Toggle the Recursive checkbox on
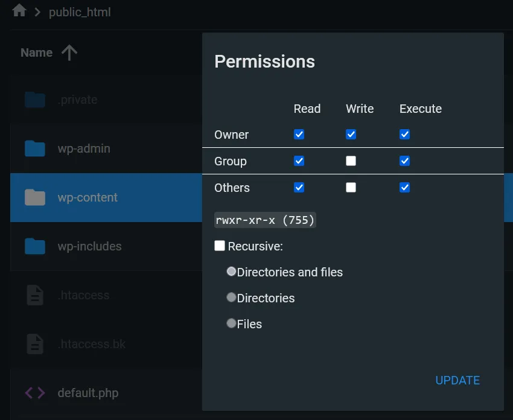Screen dimensions: 513x420 point(220,246)
